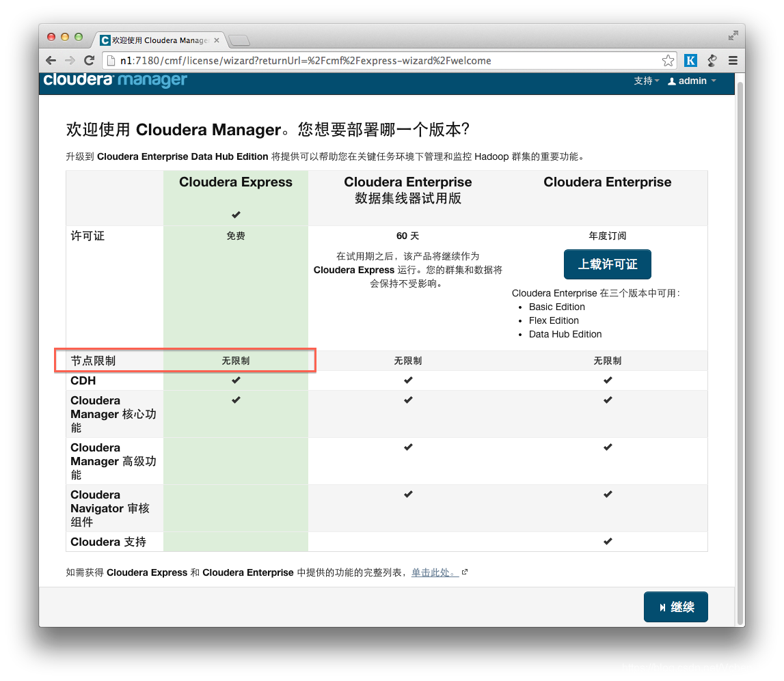Click 无限制 in the Cloudera Express column
The image size is (784, 681).
[236, 361]
